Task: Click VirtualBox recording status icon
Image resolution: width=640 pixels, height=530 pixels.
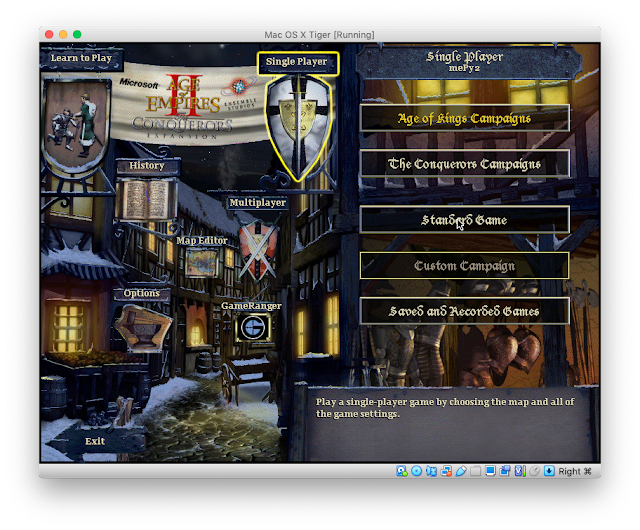Action: [x=505, y=471]
